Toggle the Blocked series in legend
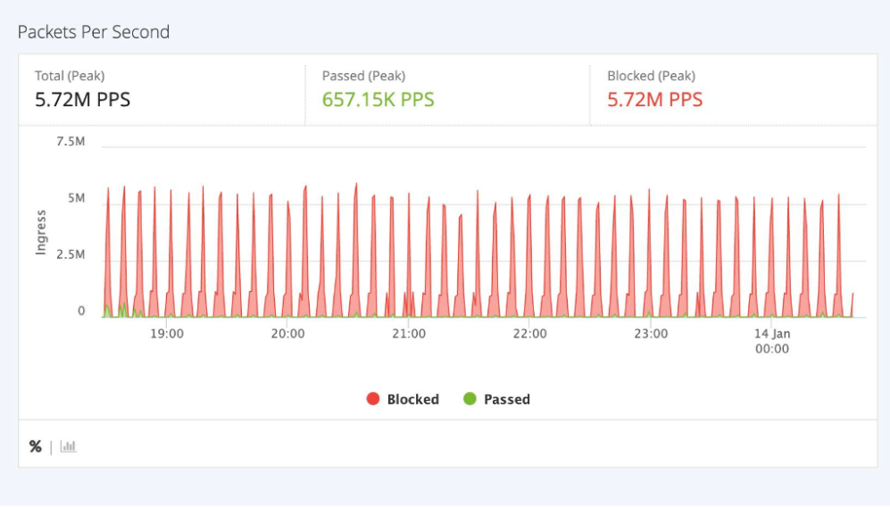The height and width of the screenshot is (507, 890). (x=403, y=399)
